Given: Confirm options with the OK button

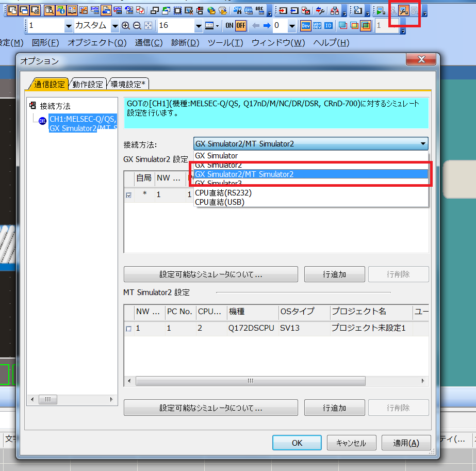Looking at the screenshot, I should pos(297,443).
